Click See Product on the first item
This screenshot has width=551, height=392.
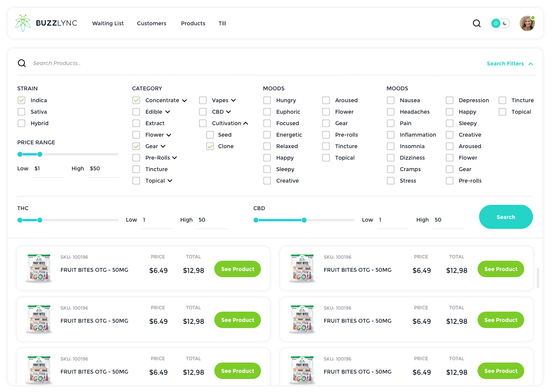pos(237,269)
